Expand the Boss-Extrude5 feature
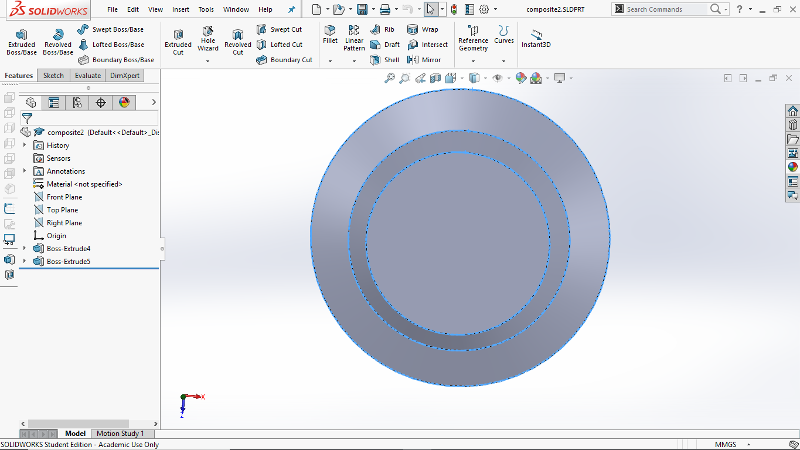The image size is (800, 450). point(24,261)
